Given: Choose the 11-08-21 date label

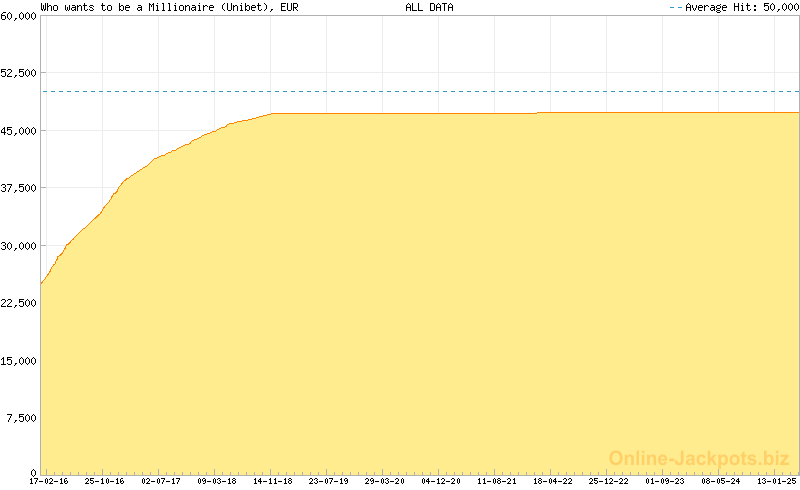Looking at the screenshot, I should coord(497,481).
